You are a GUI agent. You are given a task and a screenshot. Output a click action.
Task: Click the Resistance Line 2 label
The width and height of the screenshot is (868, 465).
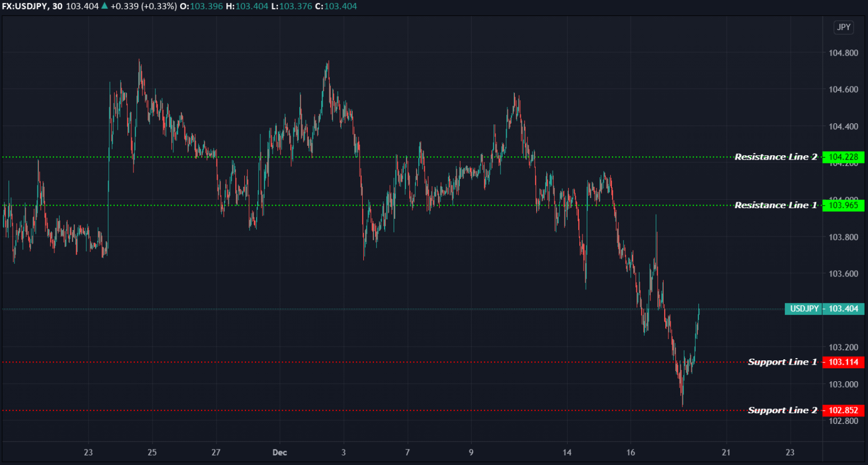pyautogui.click(x=776, y=157)
